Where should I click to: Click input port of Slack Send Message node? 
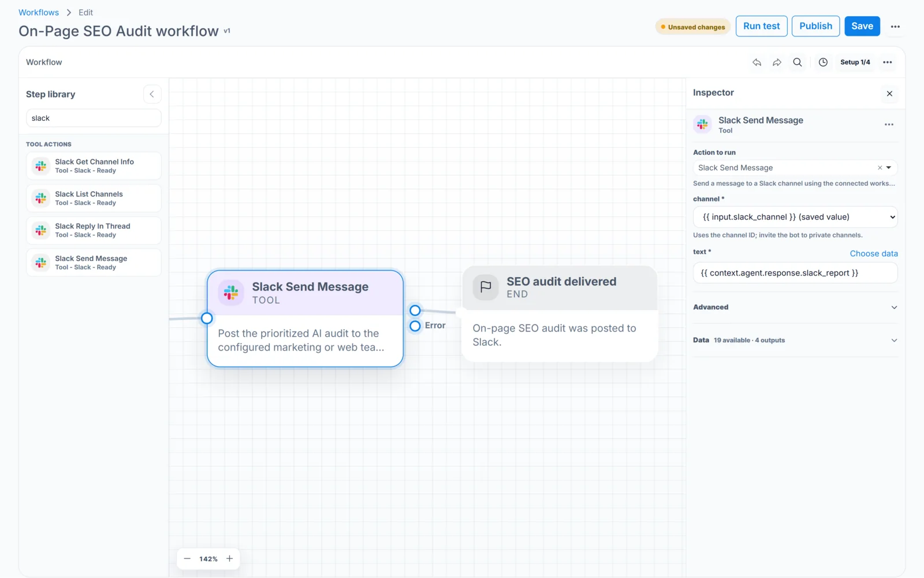[x=207, y=318]
